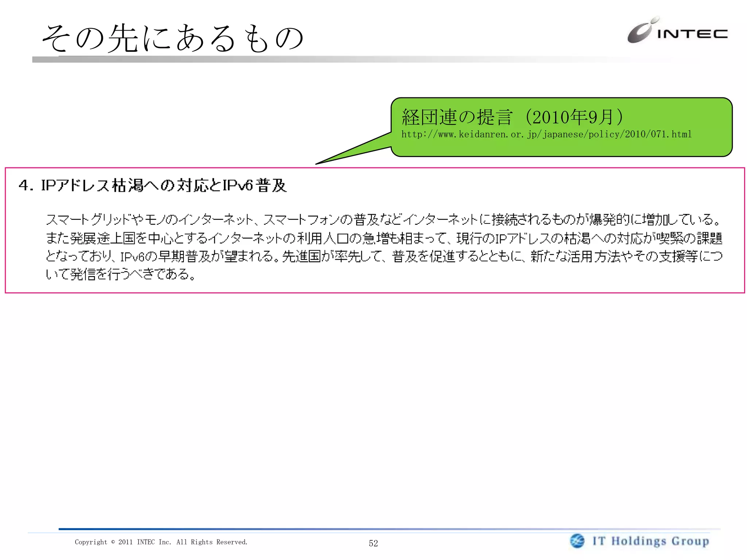The height and width of the screenshot is (560, 747).
Task: Open the keidanren.or.jp policy URL
Action: pyautogui.click(x=546, y=135)
